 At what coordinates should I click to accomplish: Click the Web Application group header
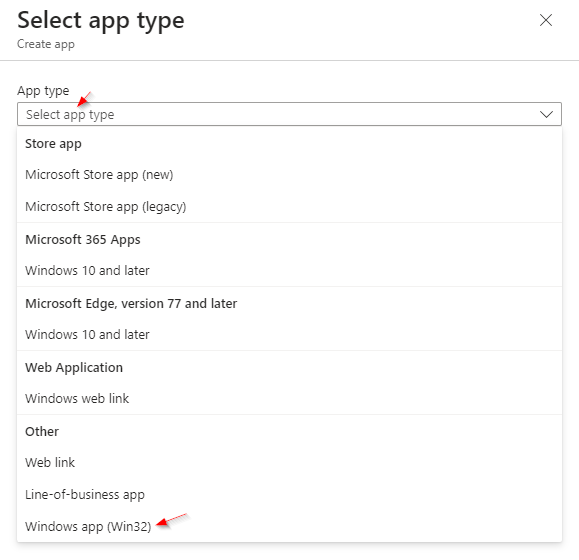click(x=74, y=368)
